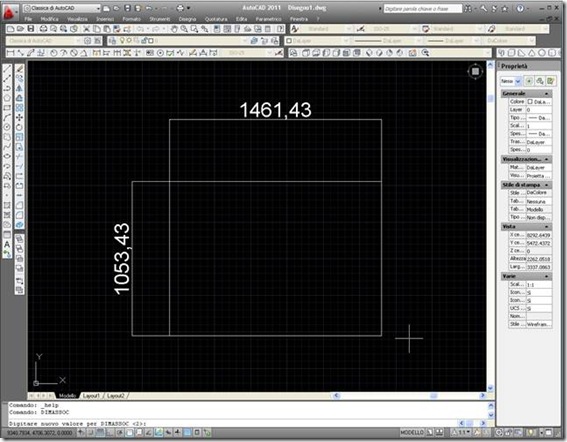Click the Colore property value field
Viewport: 567px width, 442px height.
click(539, 102)
